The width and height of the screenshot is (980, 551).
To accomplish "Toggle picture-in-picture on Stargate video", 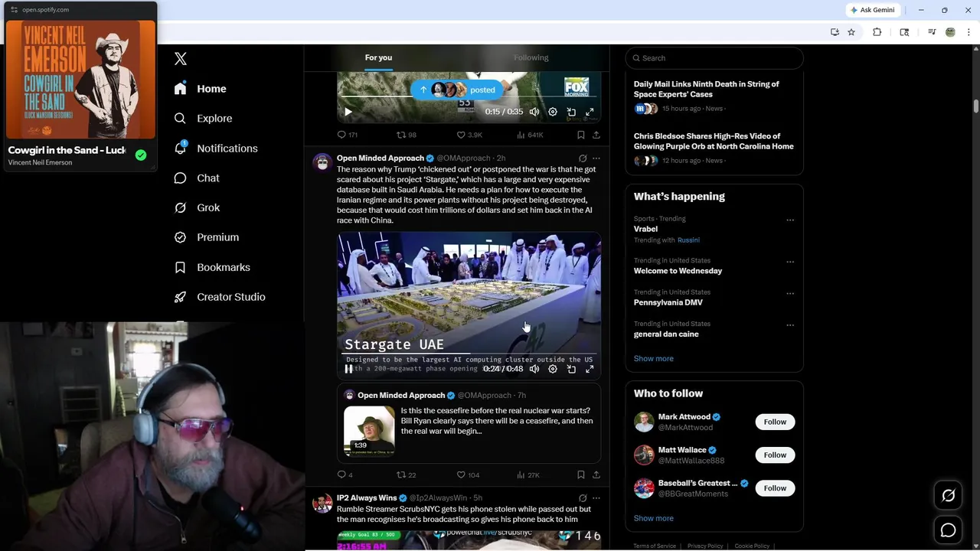I will click(x=571, y=369).
